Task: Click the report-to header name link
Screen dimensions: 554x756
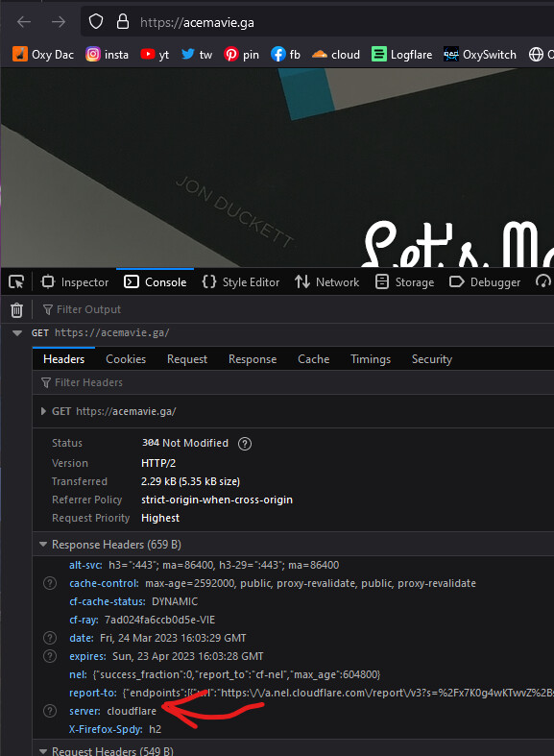Action: (92, 693)
